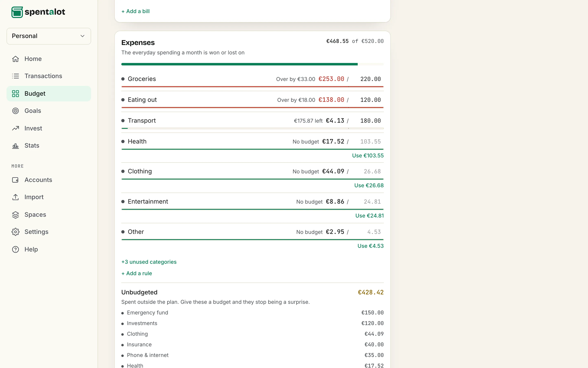Screen dimensions: 588x368
Task: Click the Budget grid icon
Action: tap(16, 94)
